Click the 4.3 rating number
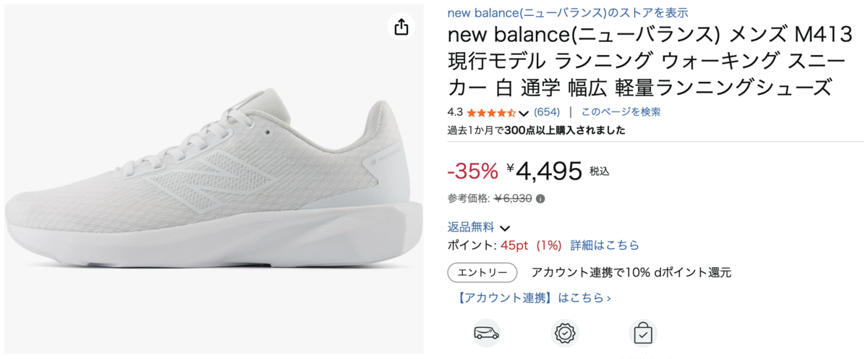868x359 pixels. 455,112
